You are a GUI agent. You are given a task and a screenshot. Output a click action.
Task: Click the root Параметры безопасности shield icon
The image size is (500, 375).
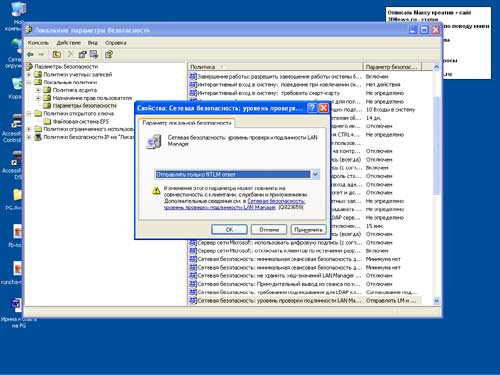click(29, 66)
